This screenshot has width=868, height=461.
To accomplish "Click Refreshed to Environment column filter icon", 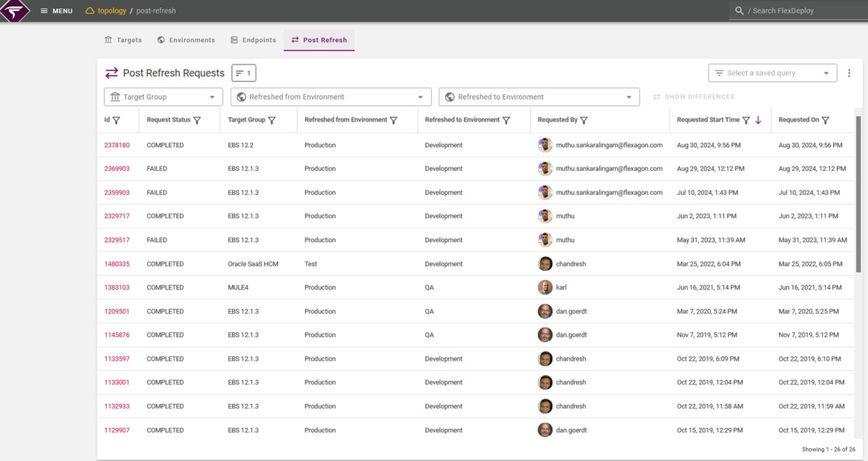I will pyautogui.click(x=505, y=121).
